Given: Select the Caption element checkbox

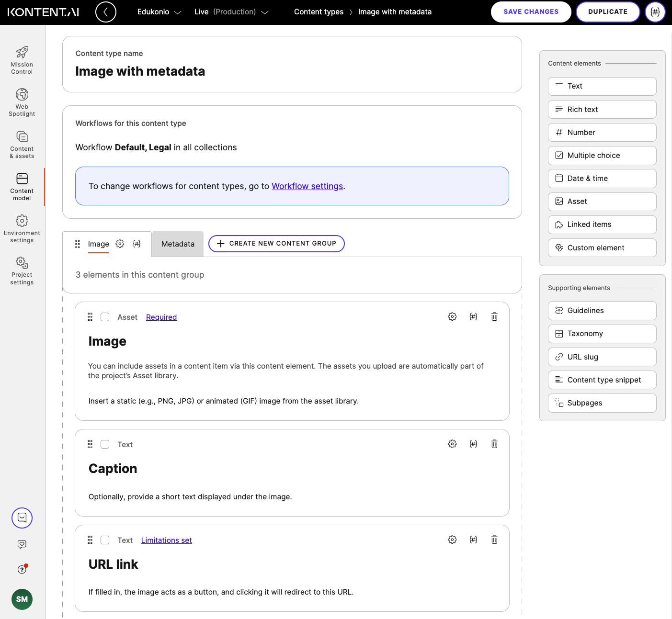Looking at the screenshot, I should (x=105, y=444).
